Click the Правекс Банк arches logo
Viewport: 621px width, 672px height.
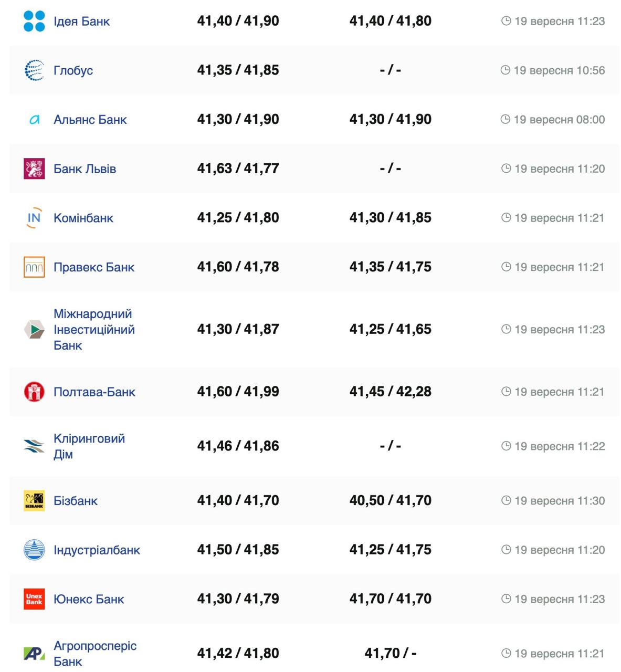34,267
